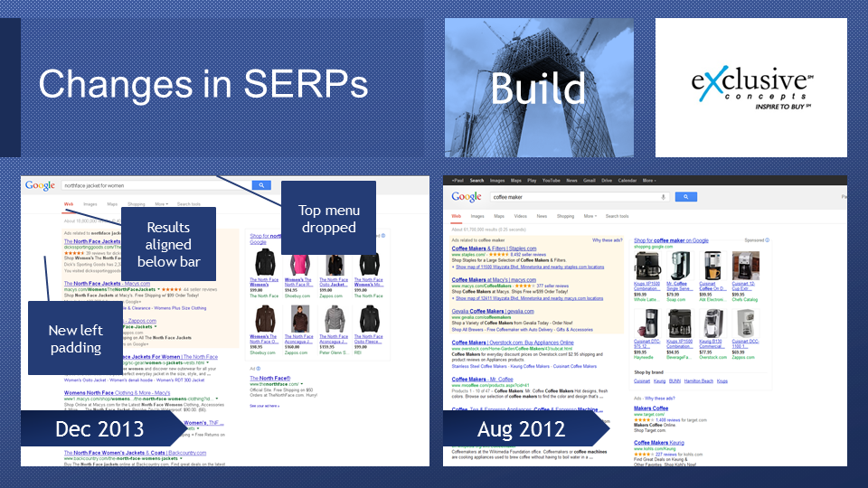This screenshot has width=868, height=488.
Task: Click info icon next to Sponsored label
Action: pyautogui.click(x=768, y=240)
